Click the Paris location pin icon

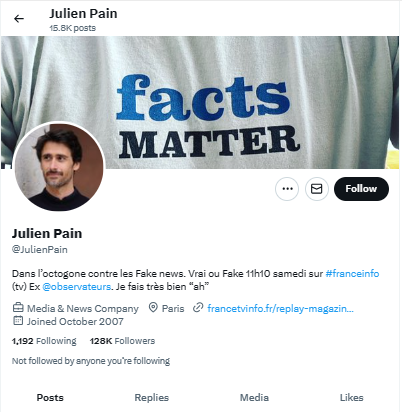(x=153, y=308)
